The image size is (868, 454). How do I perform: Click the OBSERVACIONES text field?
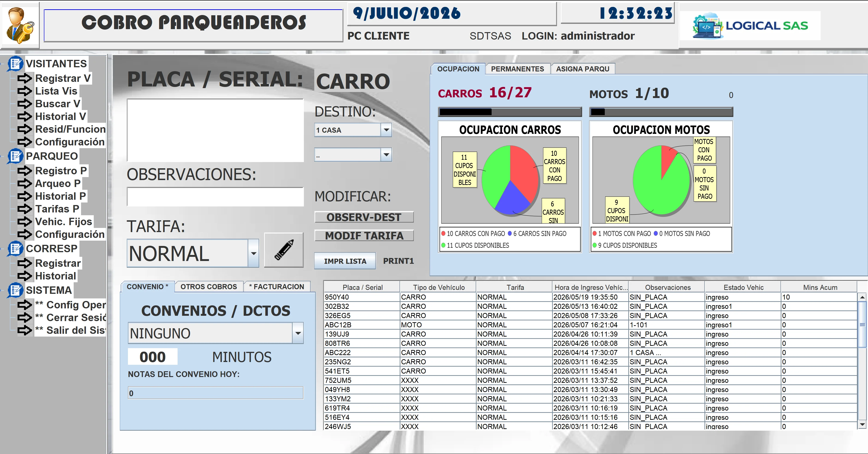pos(215,197)
